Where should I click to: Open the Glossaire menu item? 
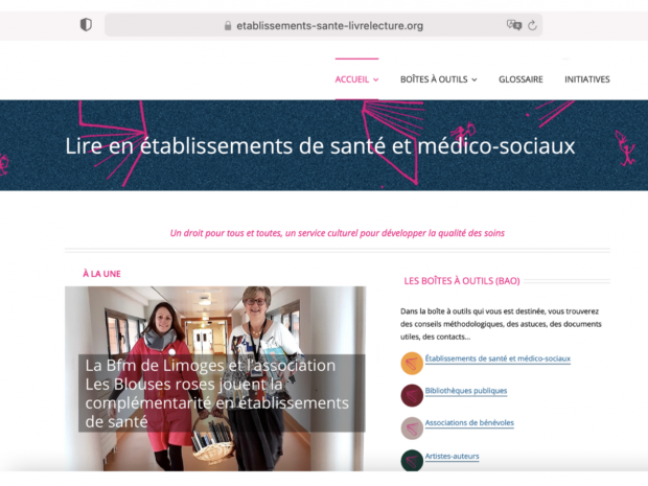tap(521, 79)
